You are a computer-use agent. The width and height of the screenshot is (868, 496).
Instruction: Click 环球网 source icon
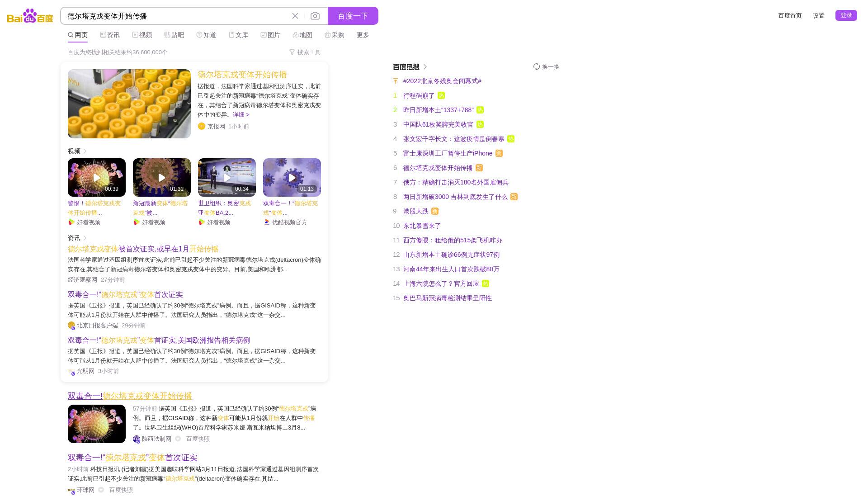pos(71,490)
